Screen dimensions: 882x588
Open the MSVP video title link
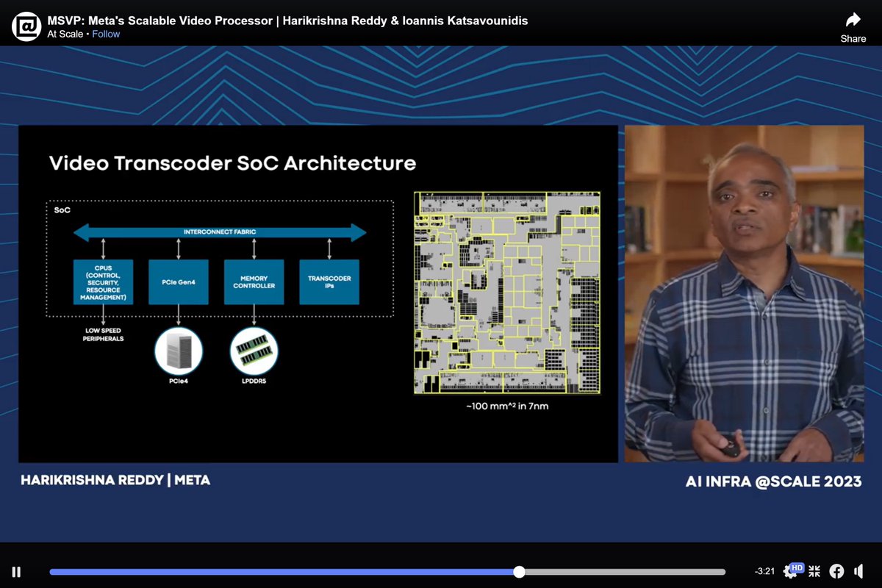tap(287, 20)
